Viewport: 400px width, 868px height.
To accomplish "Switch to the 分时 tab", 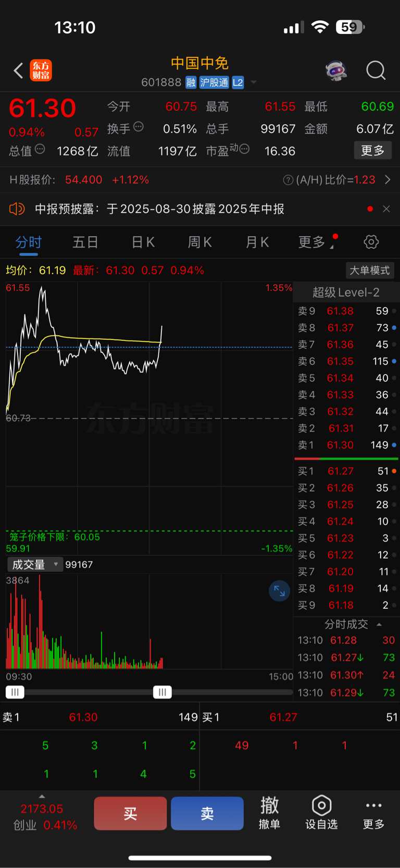I will click(29, 242).
